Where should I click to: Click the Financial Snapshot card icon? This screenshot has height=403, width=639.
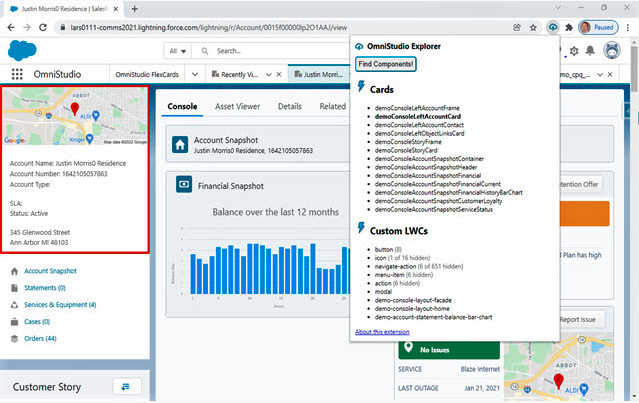[x=184, y=185]
